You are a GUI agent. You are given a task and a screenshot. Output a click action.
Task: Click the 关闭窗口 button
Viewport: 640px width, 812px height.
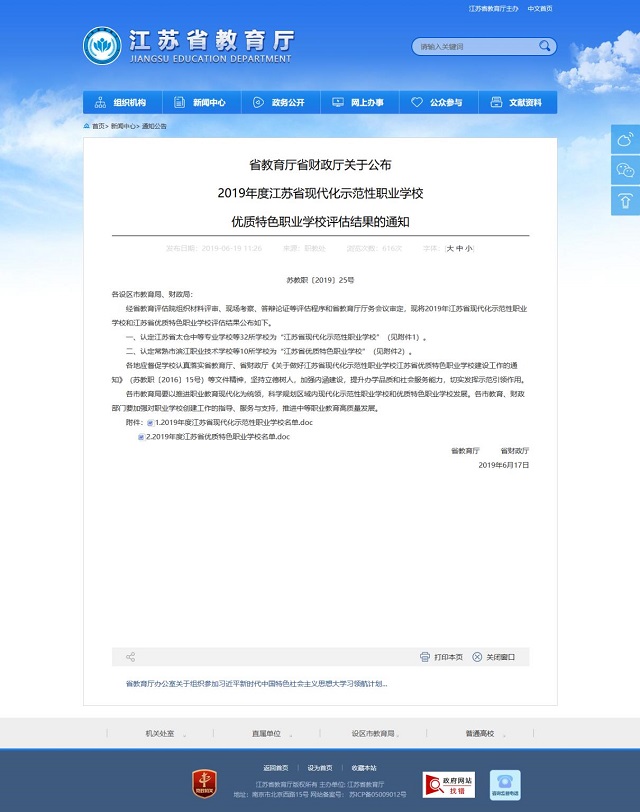[493, 657]
